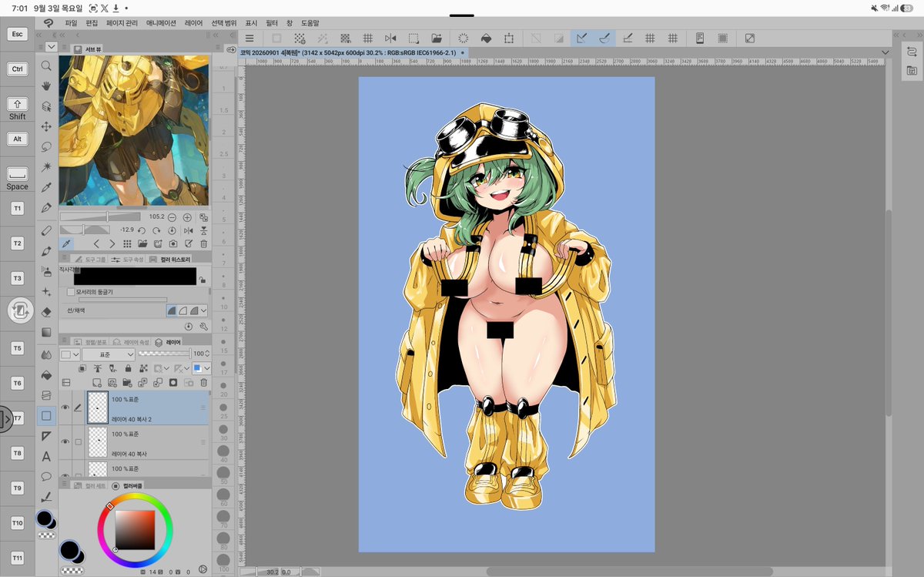Select the Figure rectangle tool
Image resolution: width=924 pixels, height=577 pixels.
[x=46, y=415]
